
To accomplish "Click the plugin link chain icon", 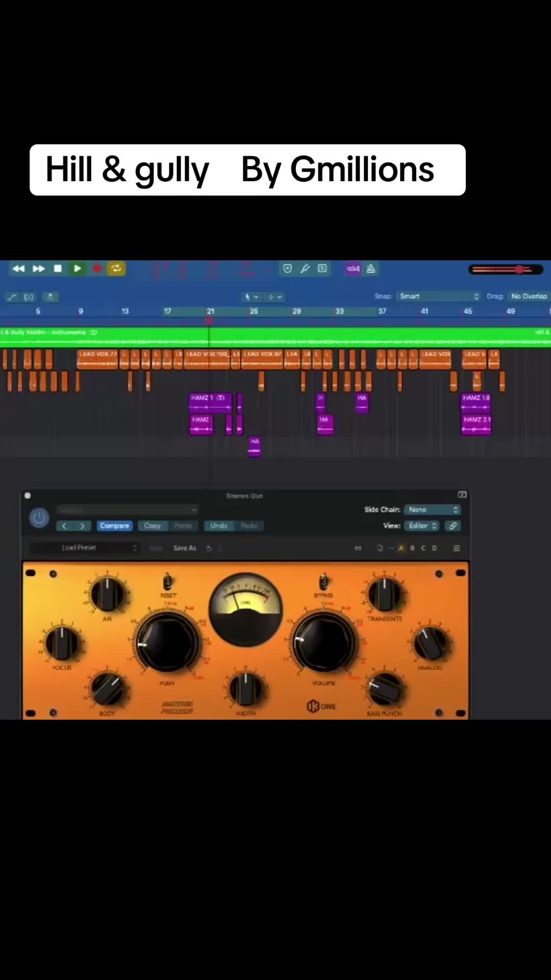I will 453,526.
